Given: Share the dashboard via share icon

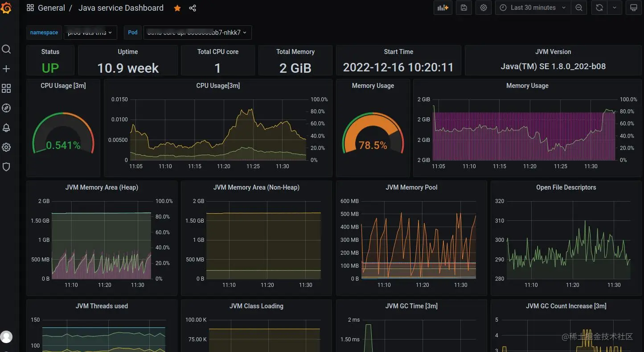Looking at the screenshot, I should point(193,8).
